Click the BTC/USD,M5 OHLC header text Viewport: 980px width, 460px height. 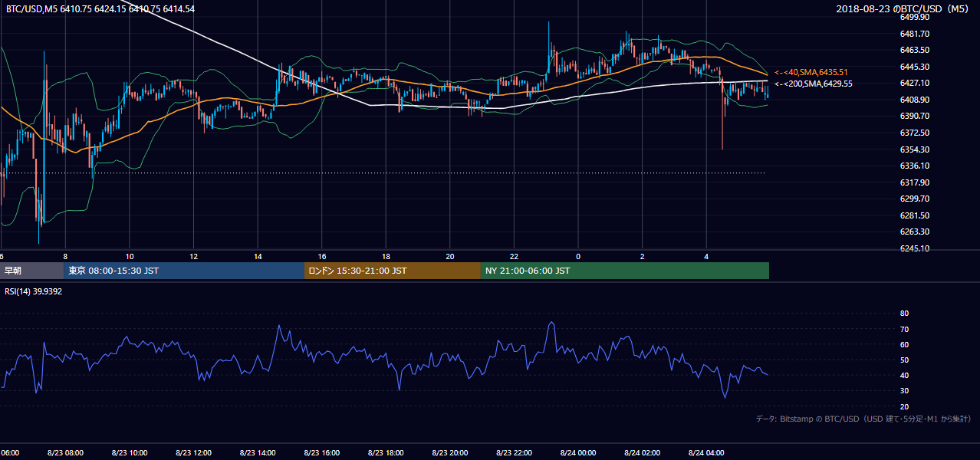100,8
